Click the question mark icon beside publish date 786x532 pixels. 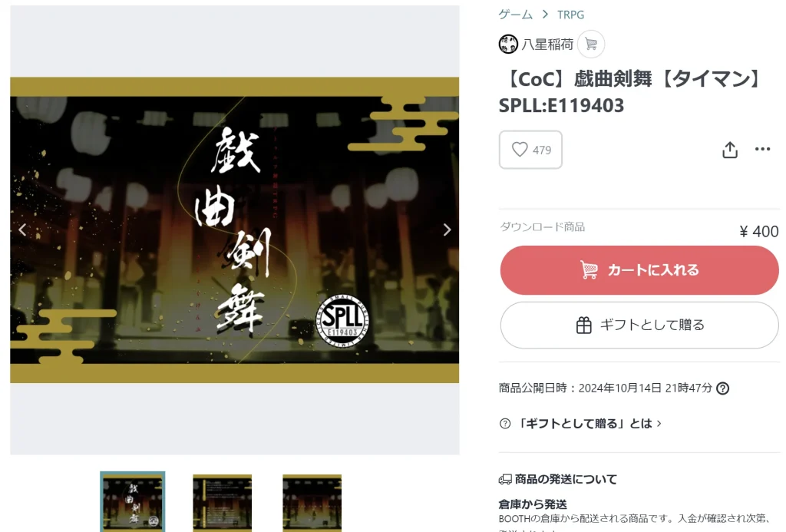(x=722, y=388)
